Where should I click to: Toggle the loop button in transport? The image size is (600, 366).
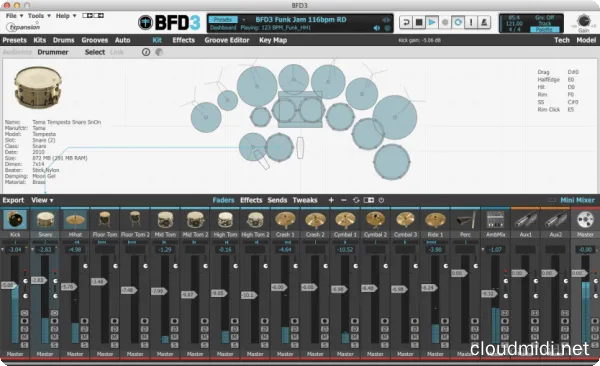point(458,23)
